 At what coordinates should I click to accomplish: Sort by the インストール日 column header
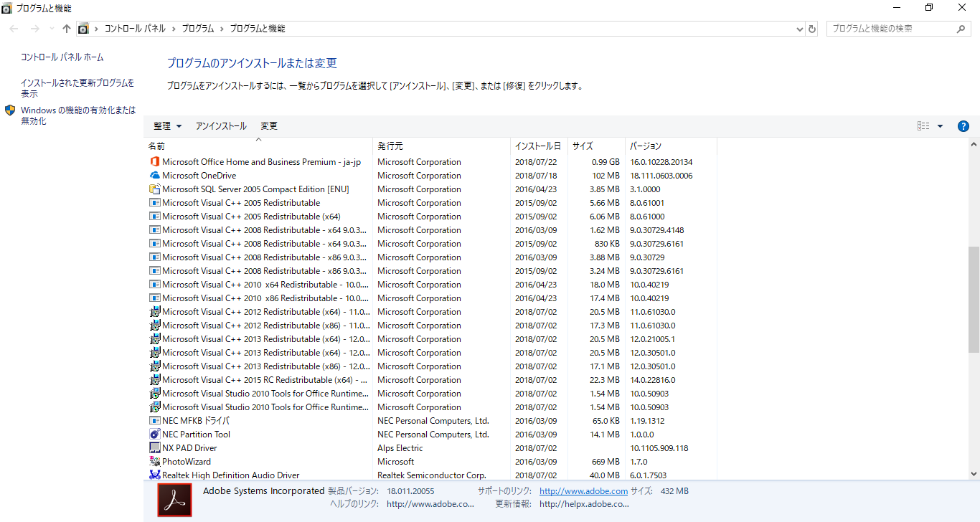tap(539, 146)
